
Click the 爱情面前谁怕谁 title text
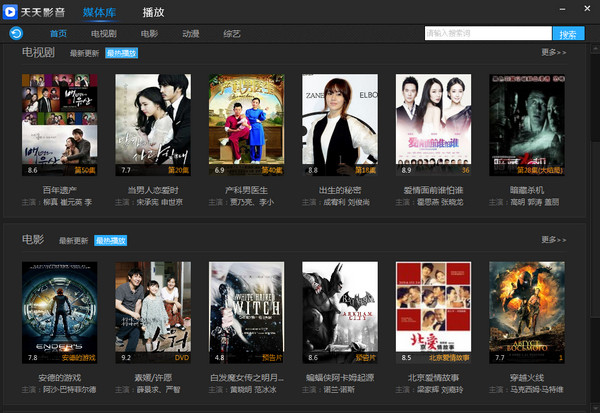point(434,190)
